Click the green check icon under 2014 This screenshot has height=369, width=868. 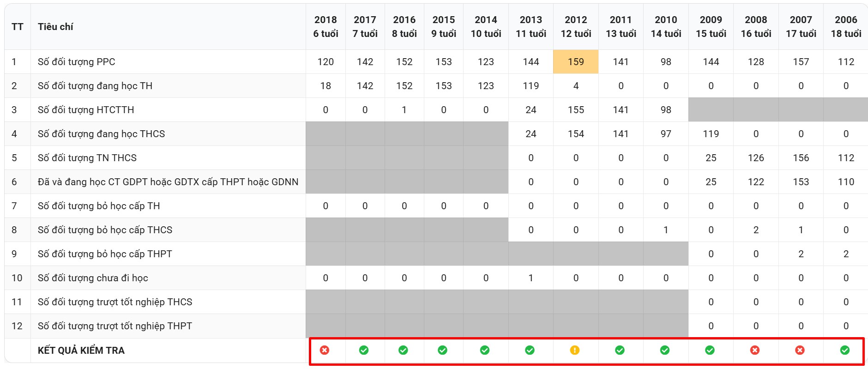coord(485,350)
